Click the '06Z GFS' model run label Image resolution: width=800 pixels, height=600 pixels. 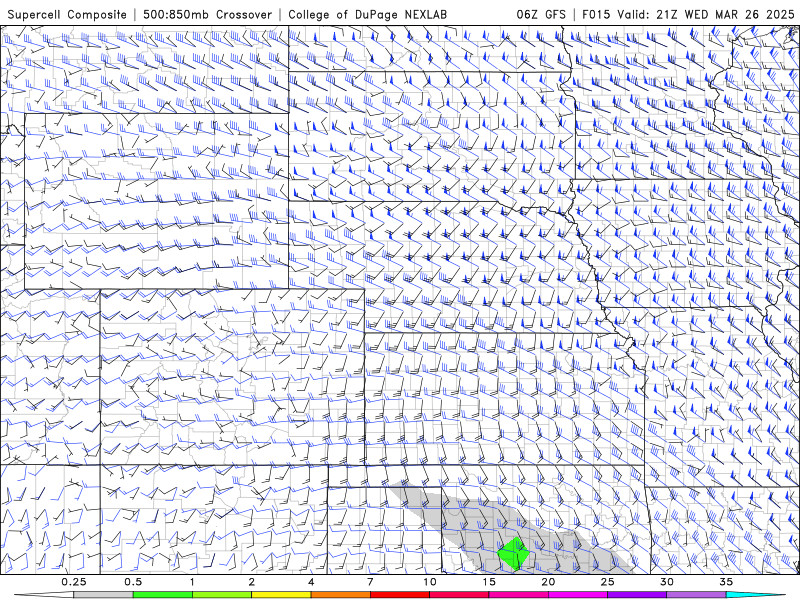[541, 14]
